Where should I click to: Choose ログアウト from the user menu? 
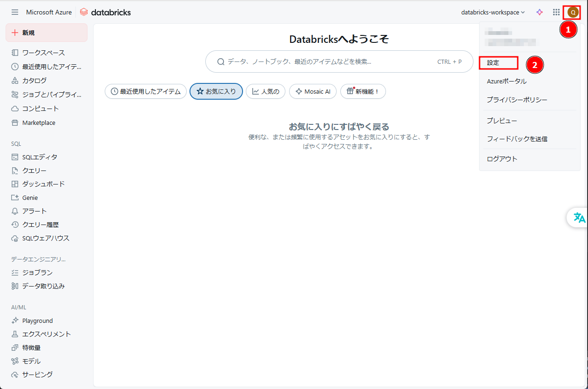502,159
